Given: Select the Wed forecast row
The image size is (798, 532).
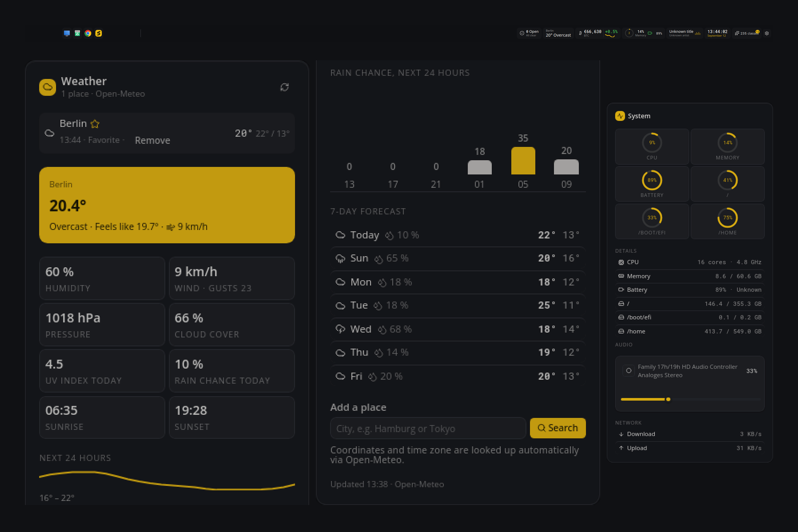Looking at the screenshot, I should 458,329.
